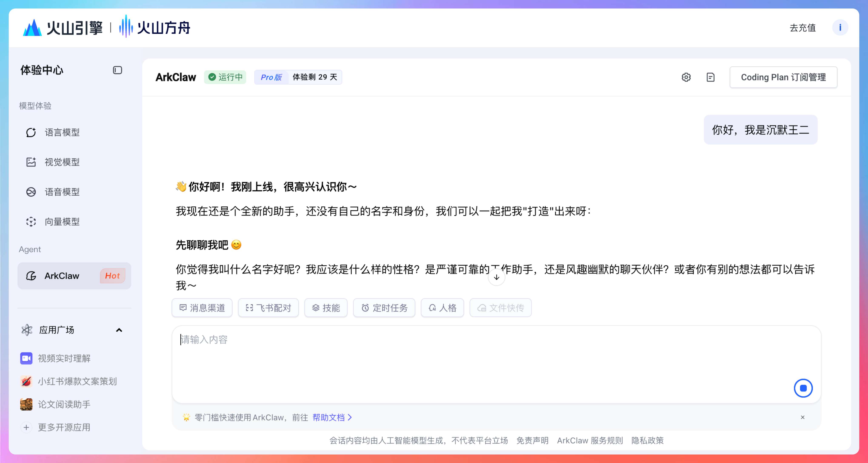Collapse the sidebar with the panel icon
This screenshot has height=463, width=868.
click(x=117, y=70)
